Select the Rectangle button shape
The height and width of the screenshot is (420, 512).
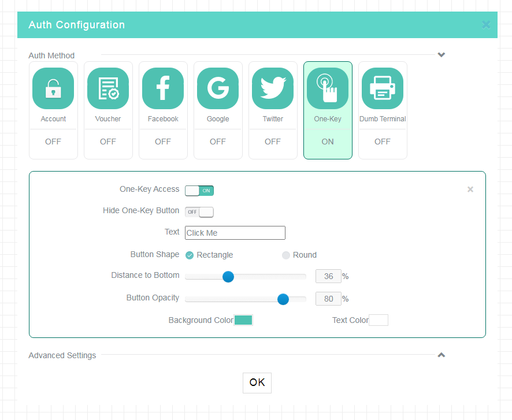(190, 255)
